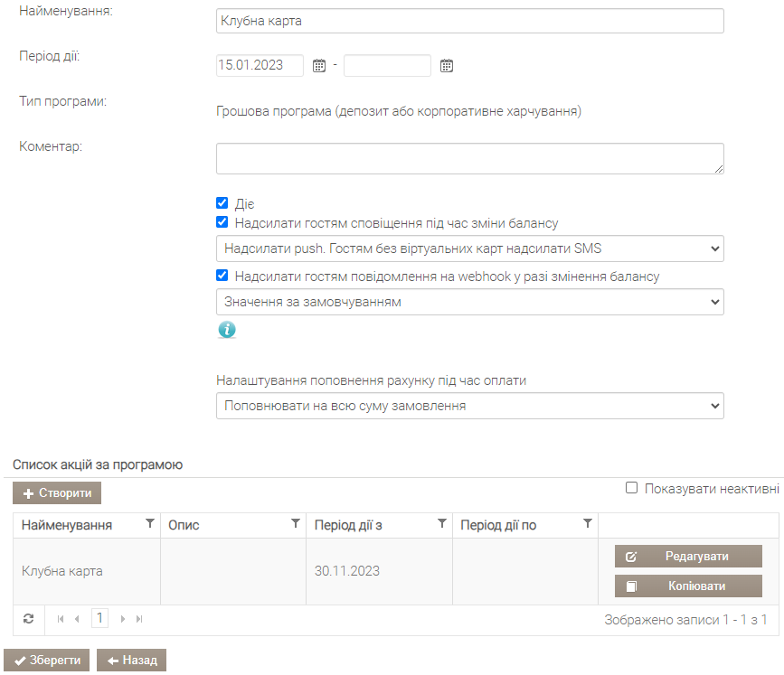The height and width of the screenshot is (675, 784).
Task: Save with the Зберегти button
Action: click(x=46, y=660)
